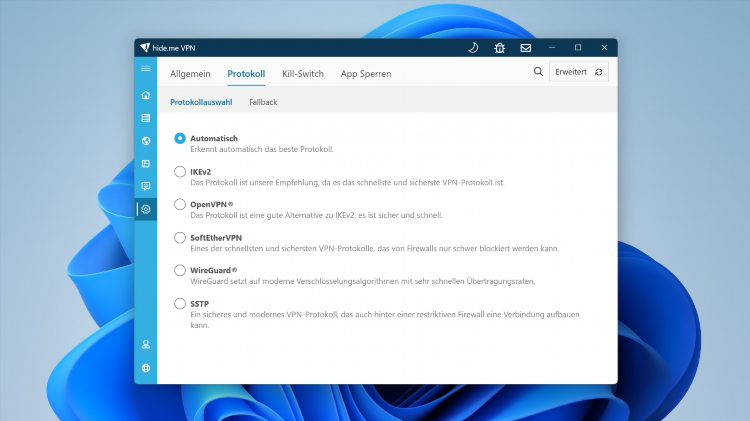Viewport: 750px width, 421px height.
Task: Select the SoftEtherVPN radio button
Action: [x=180, y=237]
